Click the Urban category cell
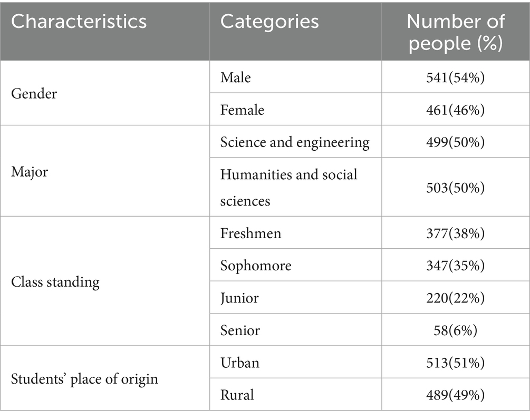The height and width of the screenshot is (420, 530). point(240,363)
